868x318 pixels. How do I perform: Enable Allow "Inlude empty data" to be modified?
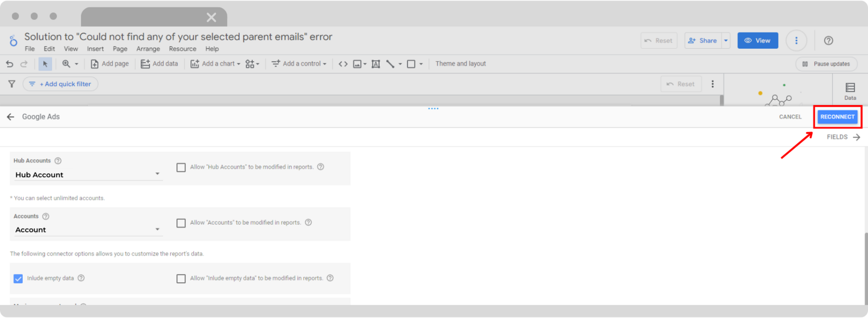(x=181, y=278)
